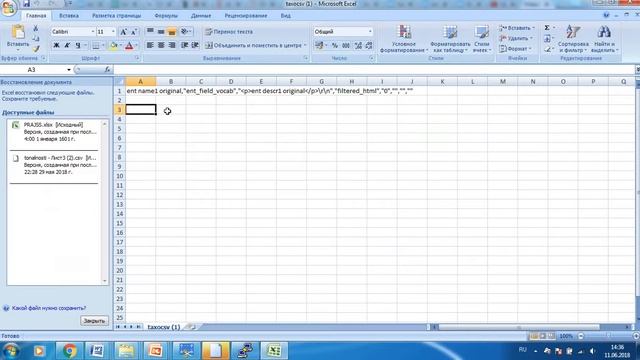Click the Format Painter brush icon
This screenshot has width=640, height=360.
[x=36, y=49]
